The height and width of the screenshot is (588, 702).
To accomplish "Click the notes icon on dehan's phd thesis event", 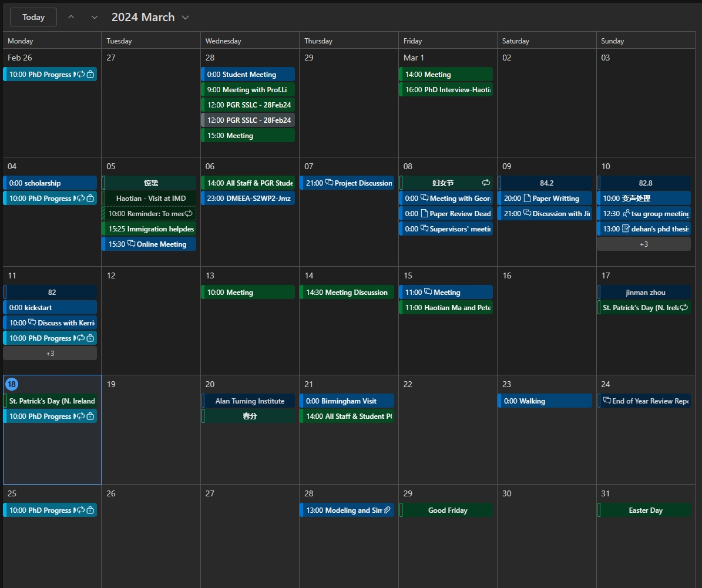I will point(626,229).
